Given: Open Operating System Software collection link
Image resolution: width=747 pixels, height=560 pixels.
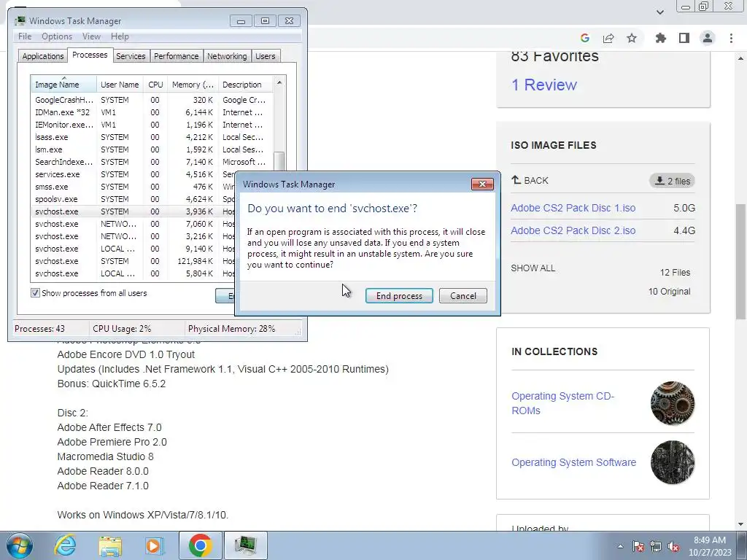Looking at the screenshot, I should [x=573, y=462].
